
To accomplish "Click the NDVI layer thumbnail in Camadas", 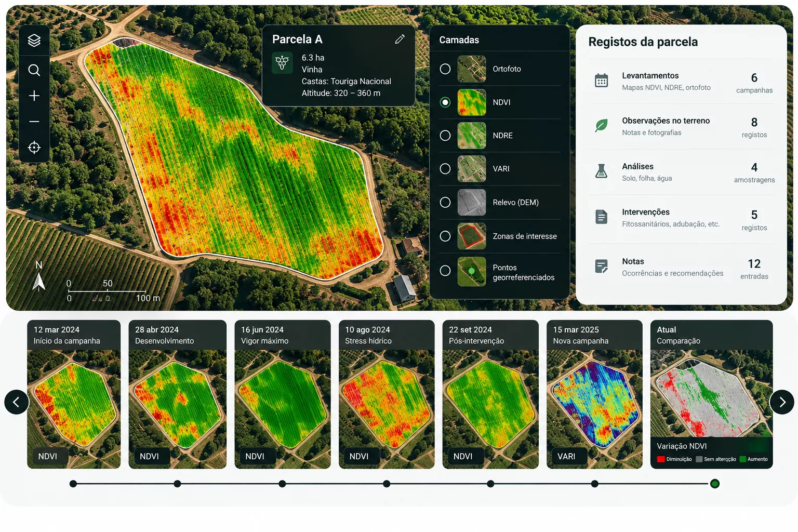I will tap(472, 102).
